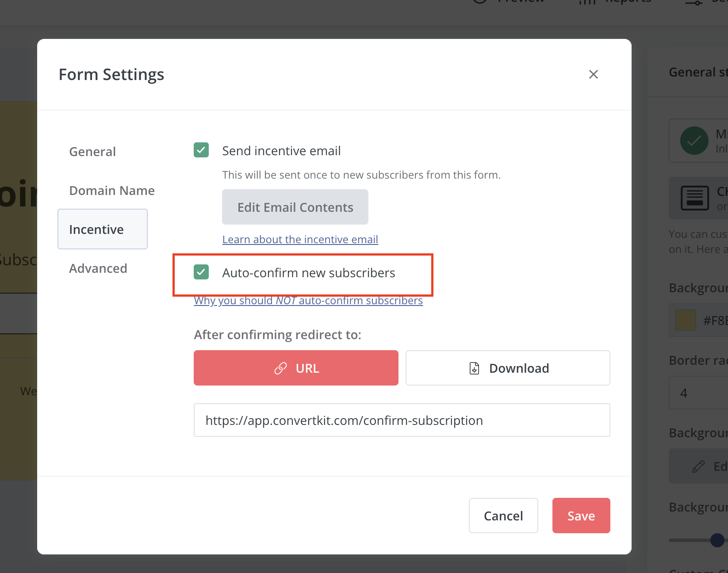
Task: Close the Form Settings dialog
Action: 593,74
